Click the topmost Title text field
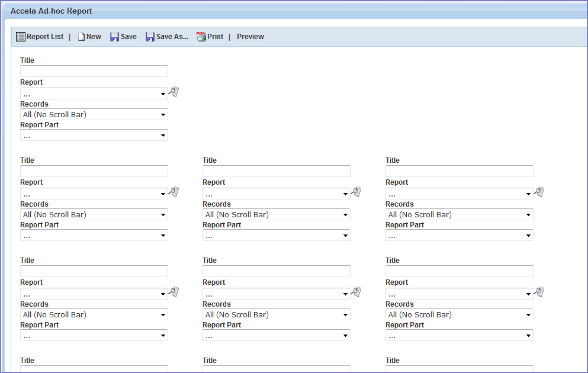Viewport: 588px width, 373px height. tap(94, 71)
